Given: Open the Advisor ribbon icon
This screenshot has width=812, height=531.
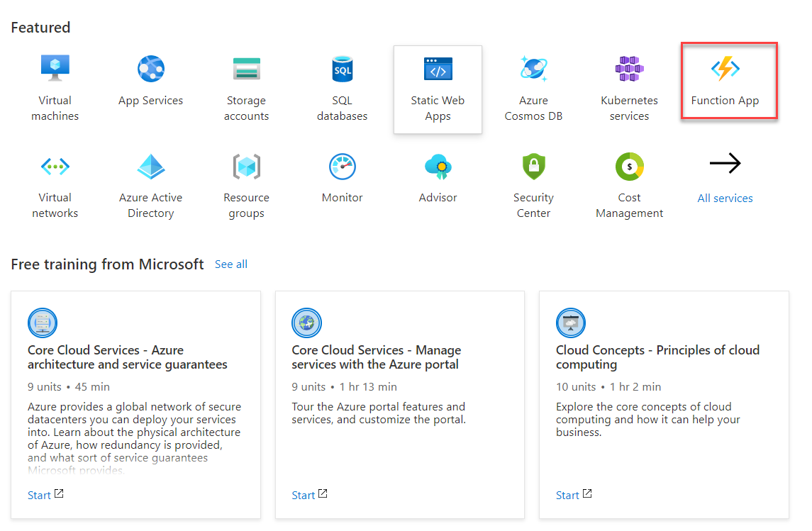Looking at the screenshot, I should coord(438,166).
